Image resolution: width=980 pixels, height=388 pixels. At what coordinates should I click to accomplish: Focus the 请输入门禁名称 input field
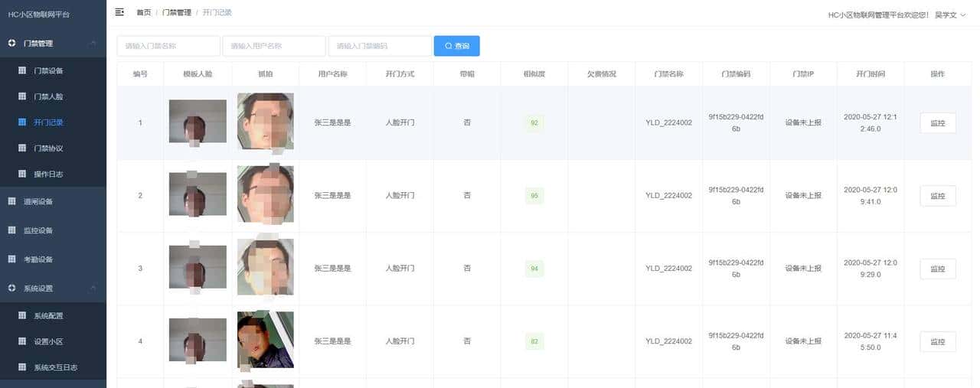click(168, 46)
